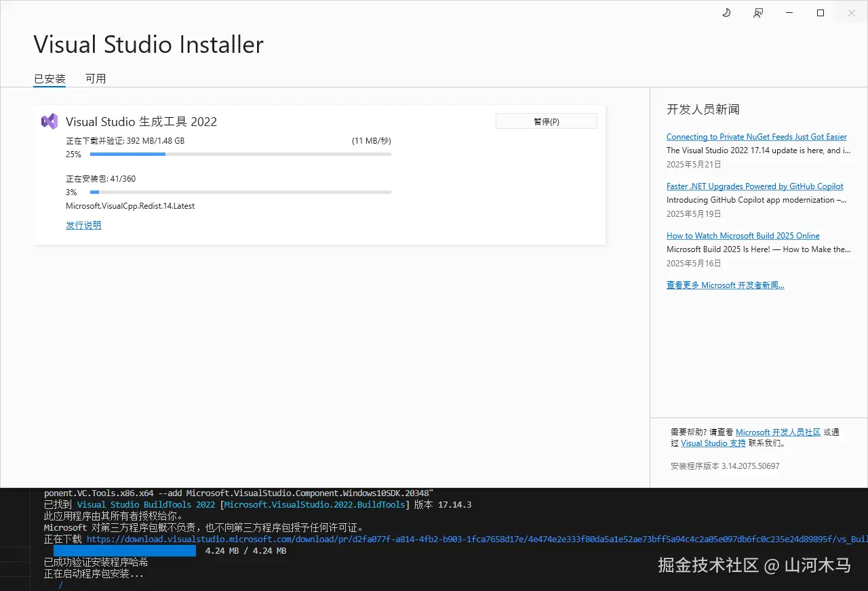Click the download progress bar at 25%
The image size is (868, 591).
click(241, 155)
